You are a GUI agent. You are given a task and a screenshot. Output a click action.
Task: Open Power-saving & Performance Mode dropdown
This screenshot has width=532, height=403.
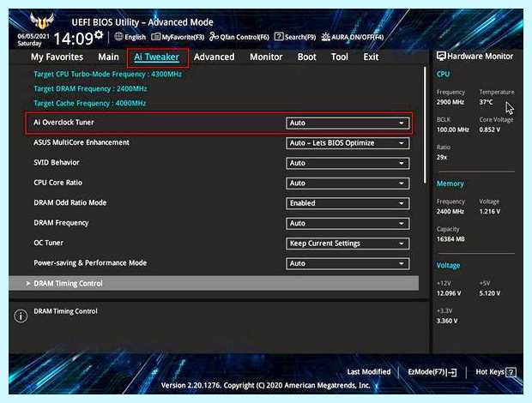coord(348,264)
